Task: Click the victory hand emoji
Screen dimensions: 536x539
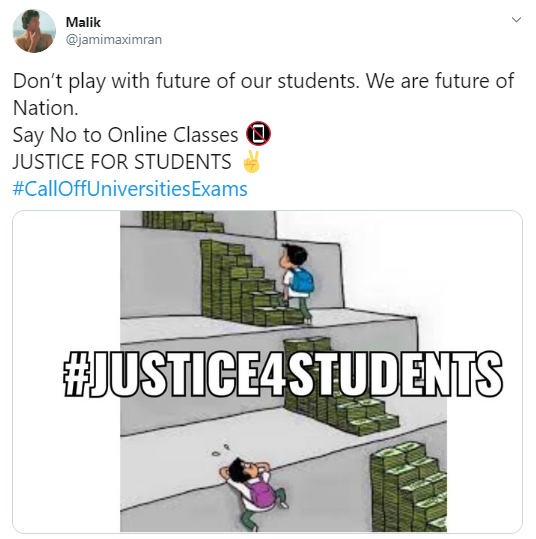Action: click(252, 162)
